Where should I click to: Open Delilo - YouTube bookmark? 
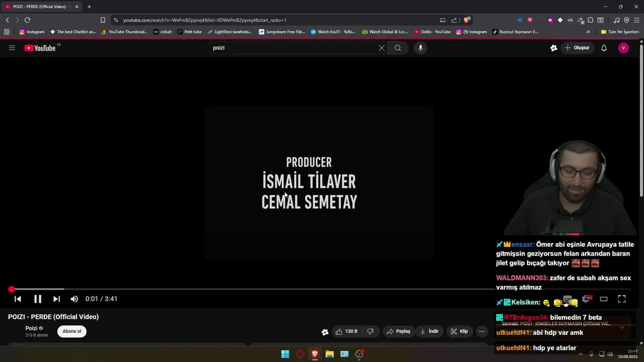pyautogui.click(x=432, y=32)
